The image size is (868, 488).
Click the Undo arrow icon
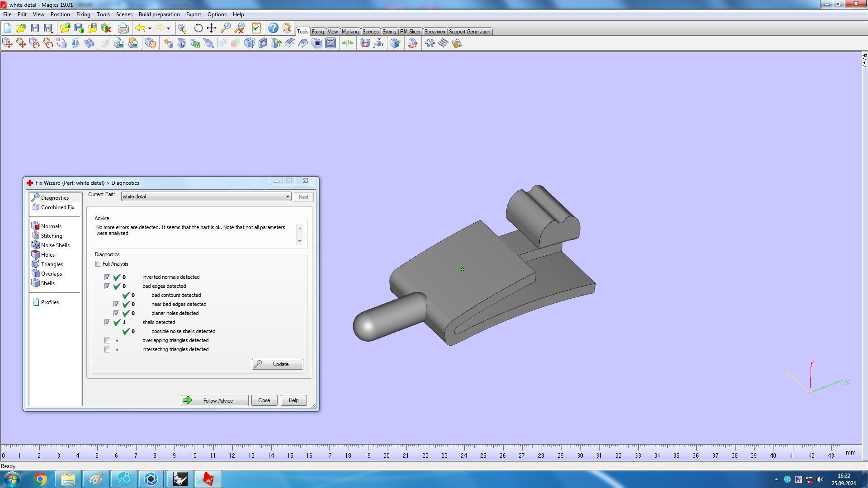(x=140, y=28)
